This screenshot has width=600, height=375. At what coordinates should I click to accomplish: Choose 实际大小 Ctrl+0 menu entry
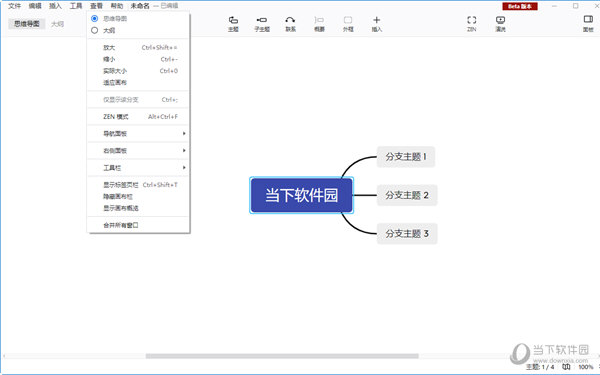[x=138, y=71]
